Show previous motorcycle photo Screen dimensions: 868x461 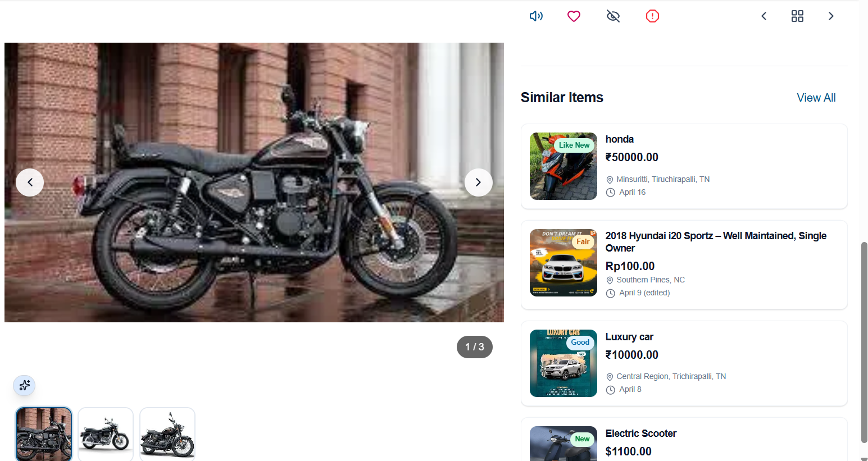[30, 182]
